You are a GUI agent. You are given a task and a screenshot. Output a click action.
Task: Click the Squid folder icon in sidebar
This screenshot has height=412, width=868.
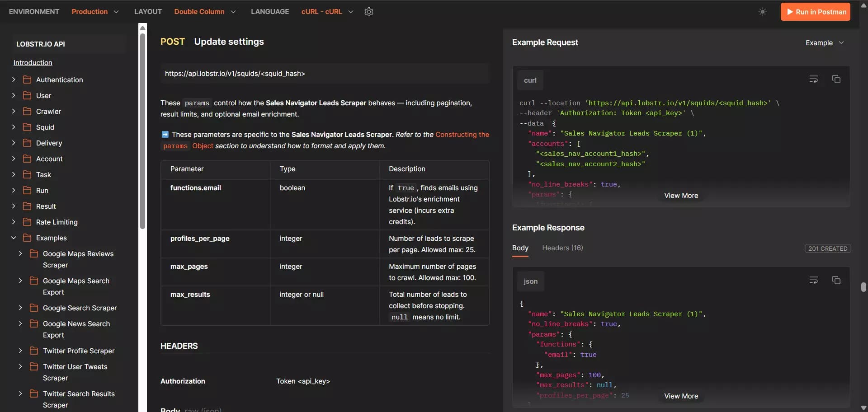[27, 127]
